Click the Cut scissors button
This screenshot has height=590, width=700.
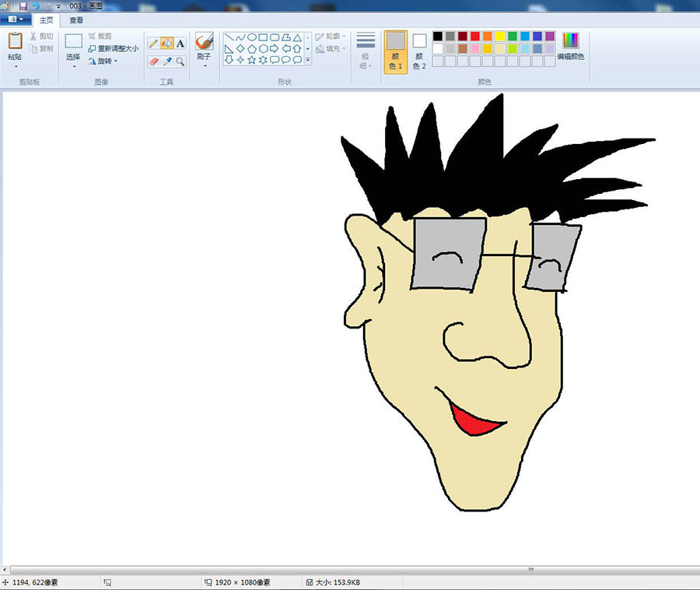[x=41, y=36]
